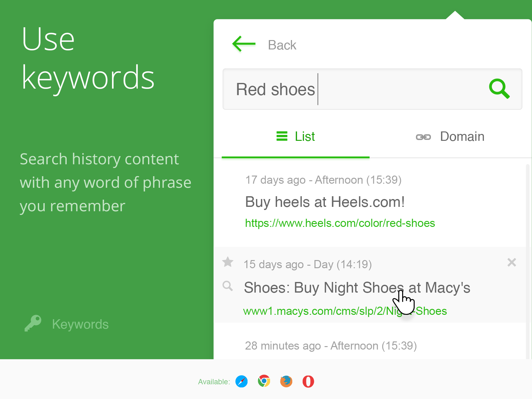Open Shoes: Buy Night Shoes at Macy's
The width and height of the screenshot is (532, 399).
click(357, 288)
